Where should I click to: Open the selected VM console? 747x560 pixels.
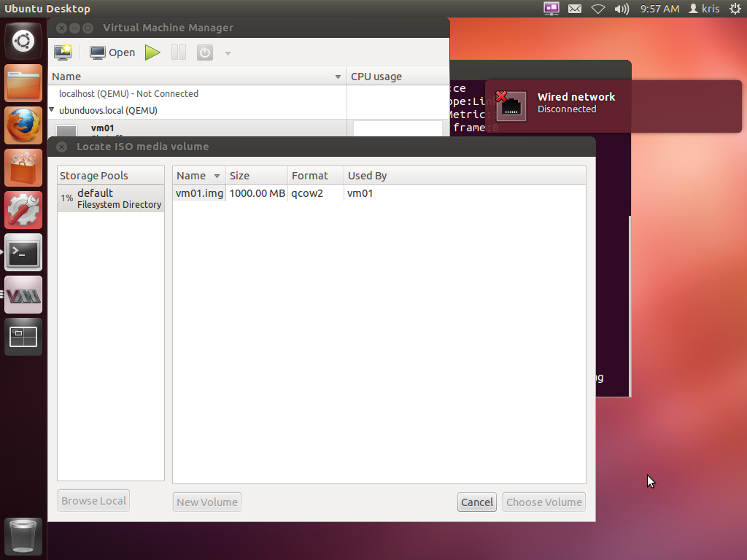click(x=112, y=52)
